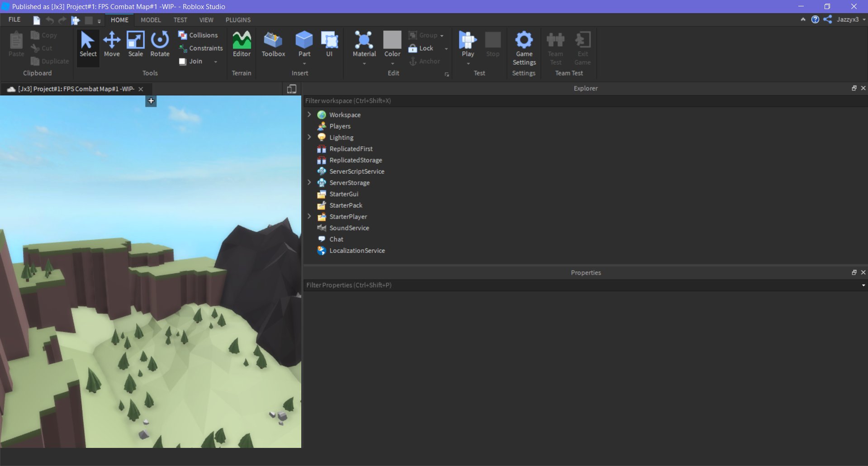The image size is (868, 466).
Task: Activate the Scale tool
Action: pyautogui.click(x=135, y=44)
